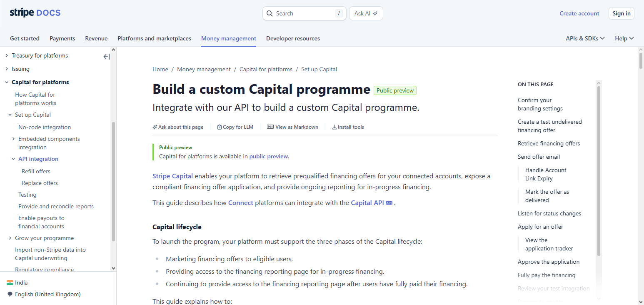Viewport: 644px width, 305px height.
Task: Switch to the Payments tab
Action: pos(62,38)
